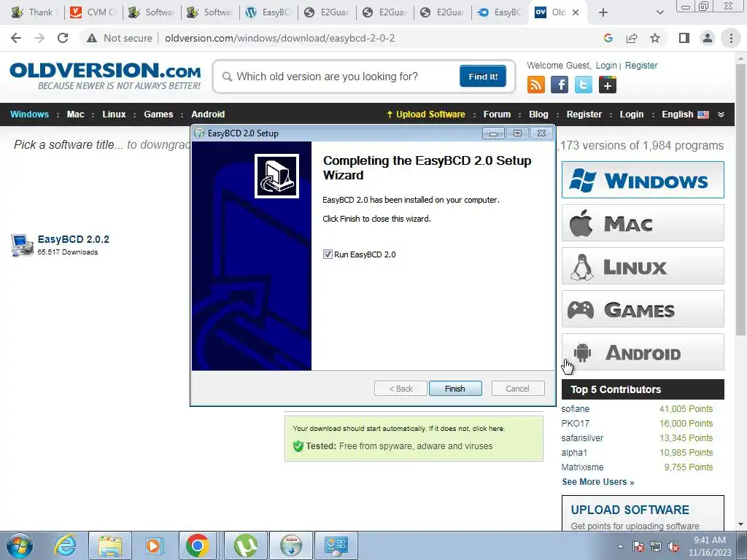Open the uTorrent taskbar icon
The height and width of the screenshot is (560, 747).
pyautogui.click(x=245, y=545)
